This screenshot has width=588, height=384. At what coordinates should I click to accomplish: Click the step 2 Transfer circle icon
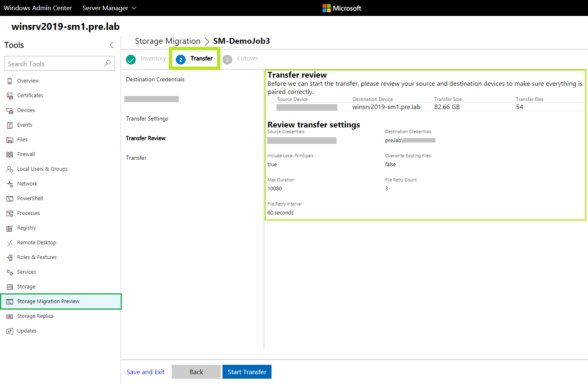pyautogui.click(x=181, y=60)
